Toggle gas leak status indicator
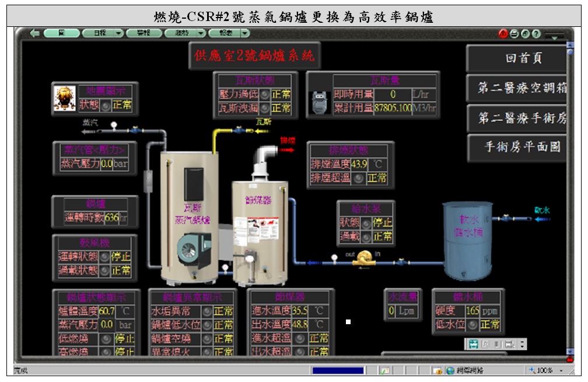The image size is (588, 382). pyautogui.click(x=265, y=109)
